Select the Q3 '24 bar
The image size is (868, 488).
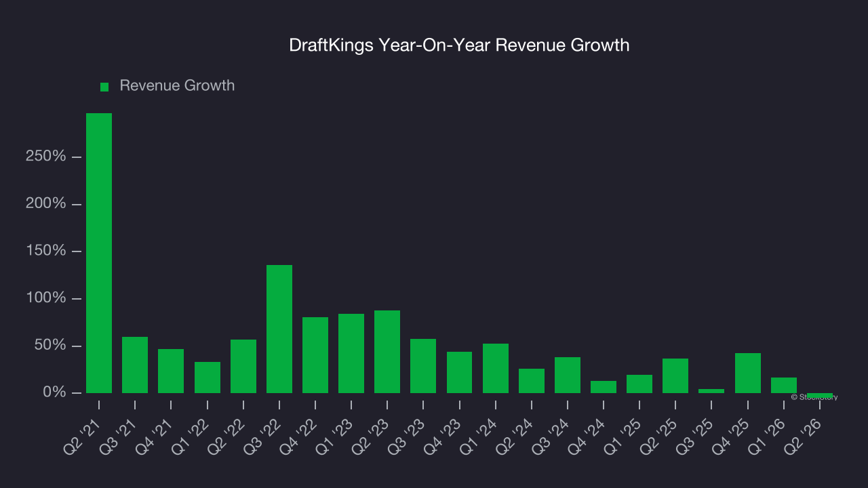pyautogui.click(x=568, y=375)
